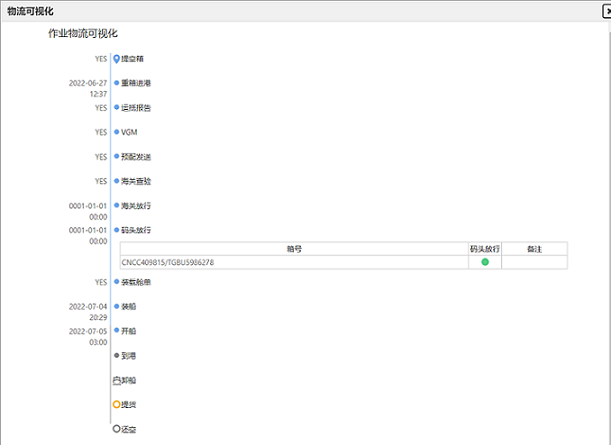Select the 装船 timeline step
Image resolution: width=611 pixels, height=445 pixels.
click(117, 306)
